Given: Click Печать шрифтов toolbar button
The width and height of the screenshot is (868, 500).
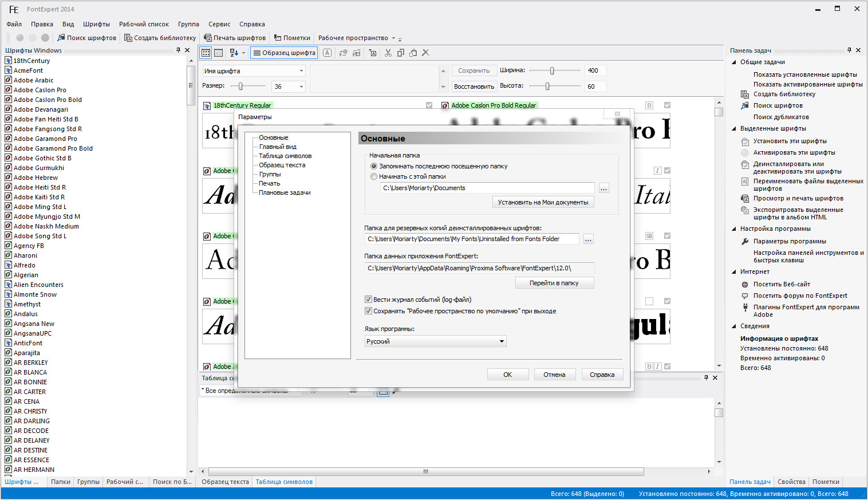Looking at the screenshot, I should (235, 38).
